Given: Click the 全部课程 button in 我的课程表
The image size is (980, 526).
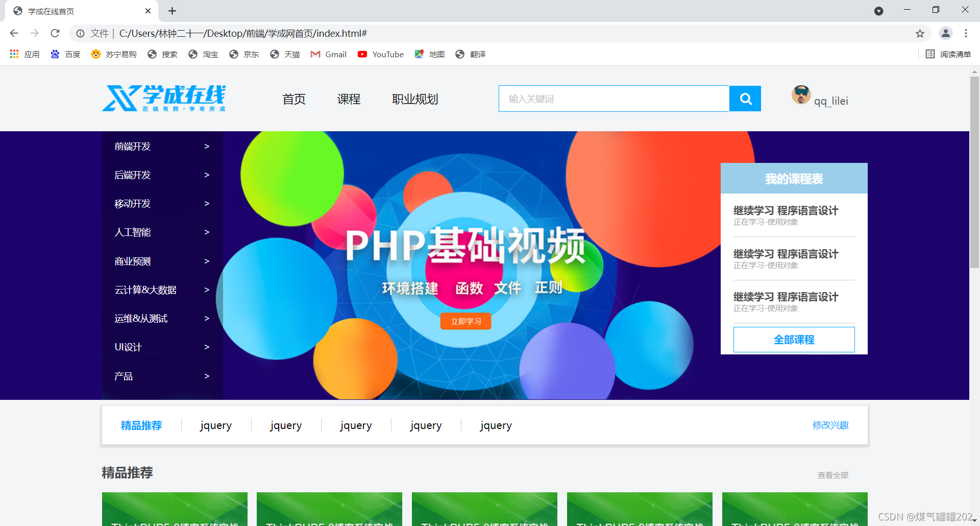Looking at the screenshot, I should tap(794, 339).
